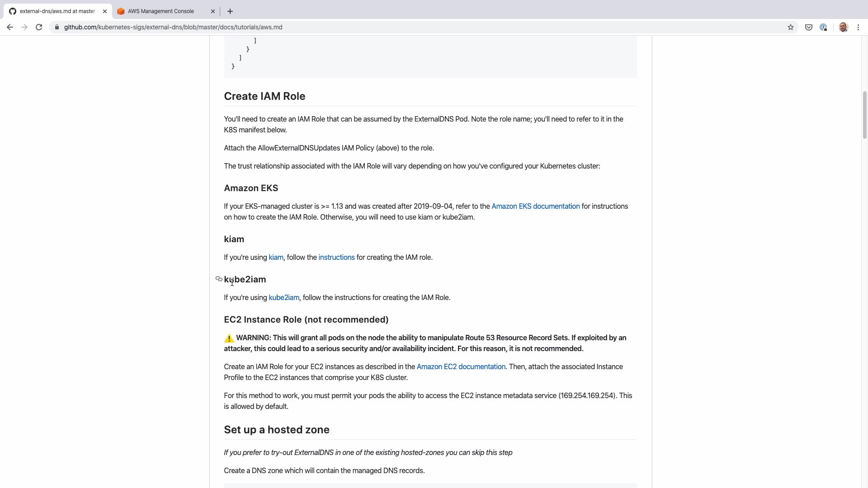Viewport: 868px width, 488px height.
Task: Click the browser forward arrow
Action: tap(24, 27)
